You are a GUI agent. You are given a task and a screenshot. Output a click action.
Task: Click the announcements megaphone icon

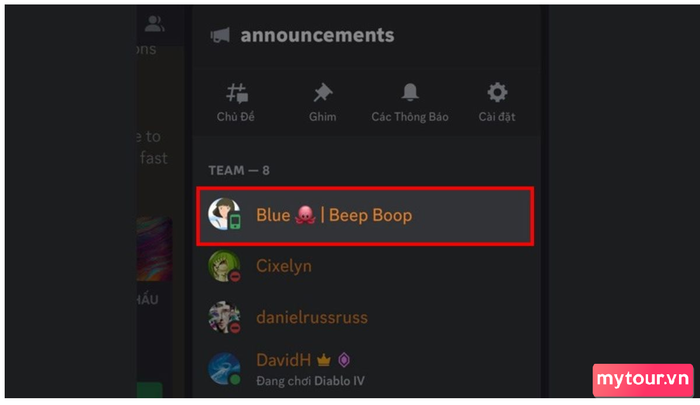click(220, 35)
